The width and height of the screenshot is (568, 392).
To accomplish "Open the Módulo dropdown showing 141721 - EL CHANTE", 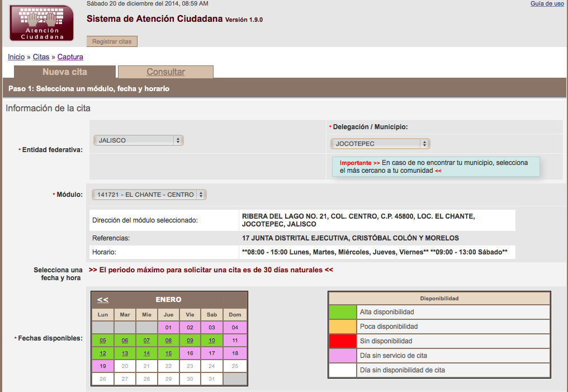I will 148,194.
